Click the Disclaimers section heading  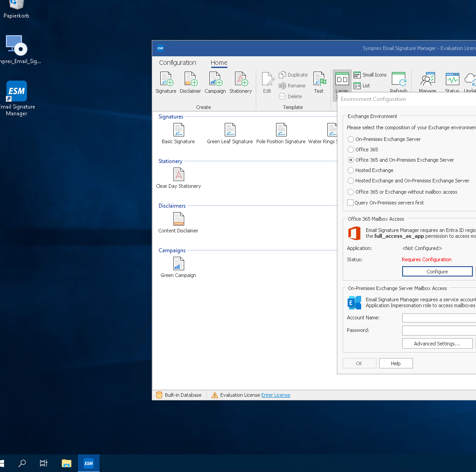tap(172, 206)
